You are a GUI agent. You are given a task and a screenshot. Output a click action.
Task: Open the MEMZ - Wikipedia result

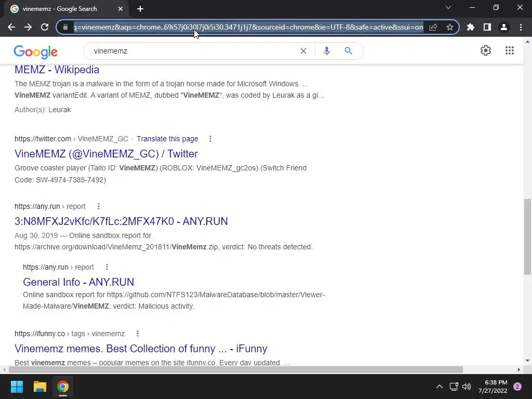coord(57,70)
